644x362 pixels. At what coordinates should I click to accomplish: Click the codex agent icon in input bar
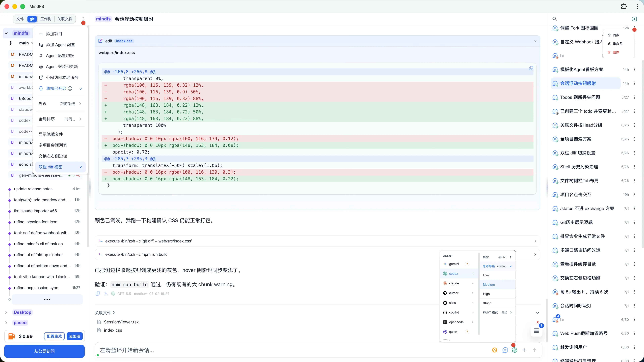pyautogui.click(x=515, y=350)
